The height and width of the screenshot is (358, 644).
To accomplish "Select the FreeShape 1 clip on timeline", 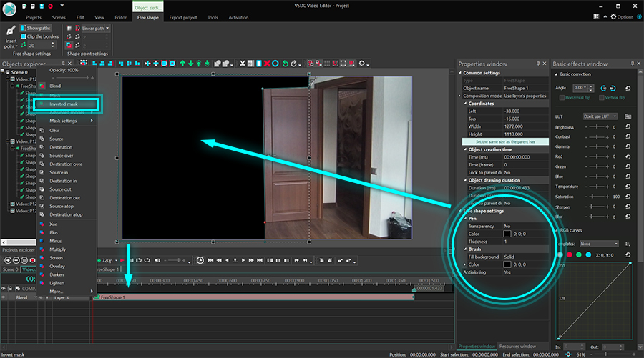I will tap(254, 297).
